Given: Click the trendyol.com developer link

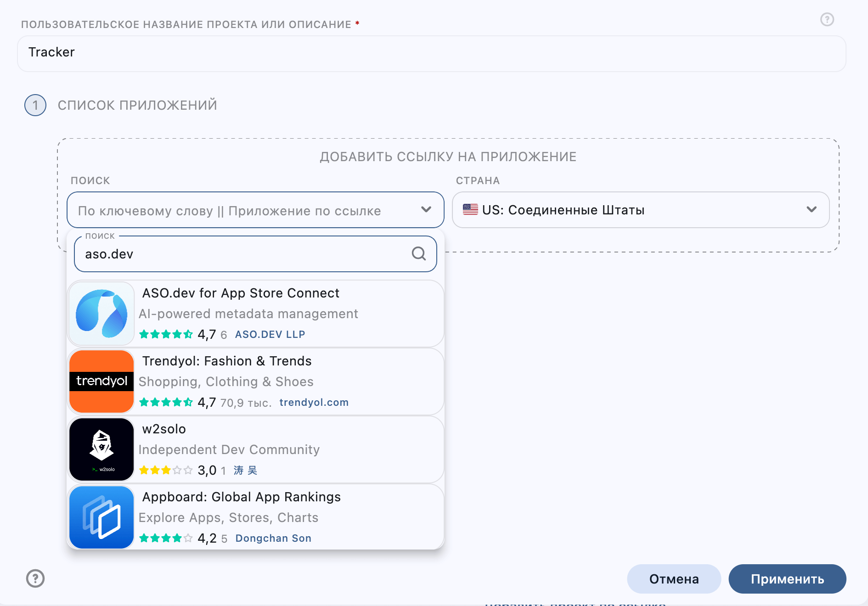Looking at the screenshot, I should pos(314,402).
